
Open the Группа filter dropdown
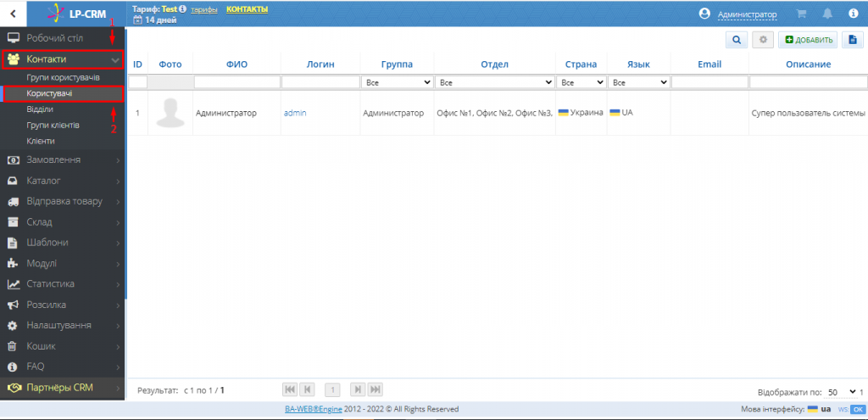[x=397, y=82]
